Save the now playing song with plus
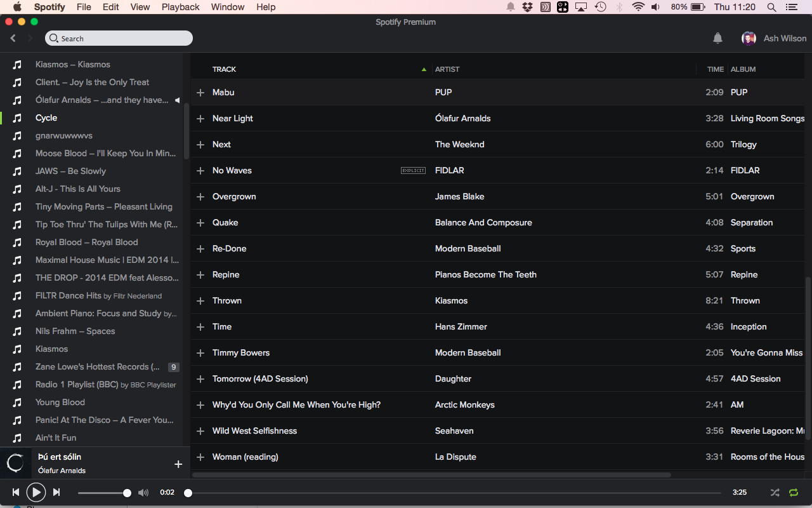Viewport: 812px width, 508px height. click(x=178, y=464)
